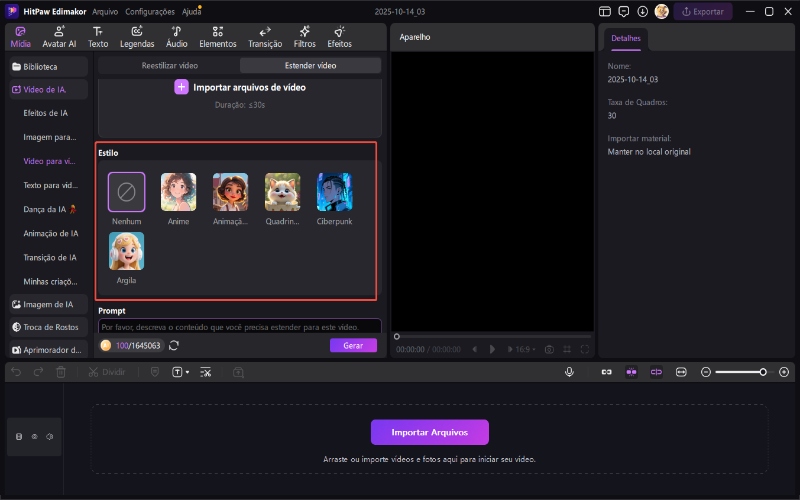800x500 pixels.
Task: Open the user avatar profile
Action: [x=662, y=11]
